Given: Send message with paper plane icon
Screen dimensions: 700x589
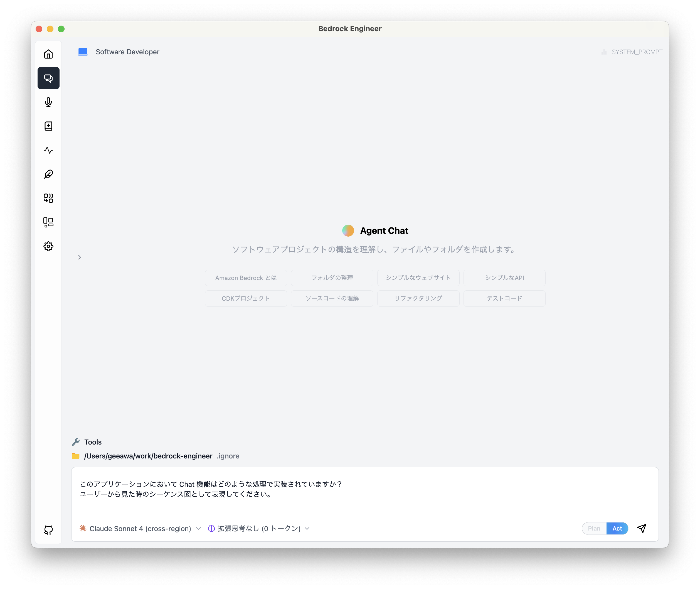Looking at the screenshot, I should (x=641, y=528).
